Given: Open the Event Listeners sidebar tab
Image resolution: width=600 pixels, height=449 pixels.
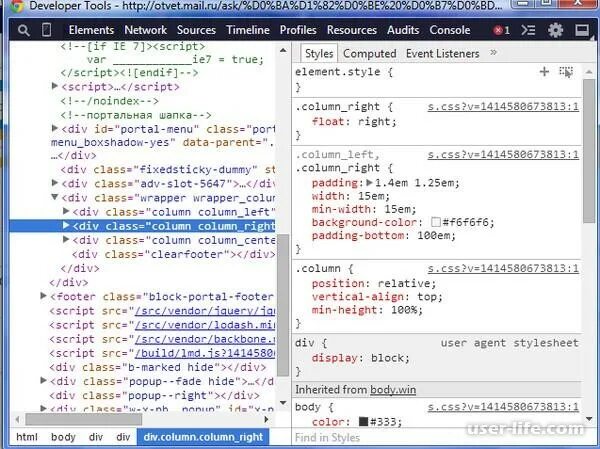Looking at the screenshot, I should click(442, 54).
